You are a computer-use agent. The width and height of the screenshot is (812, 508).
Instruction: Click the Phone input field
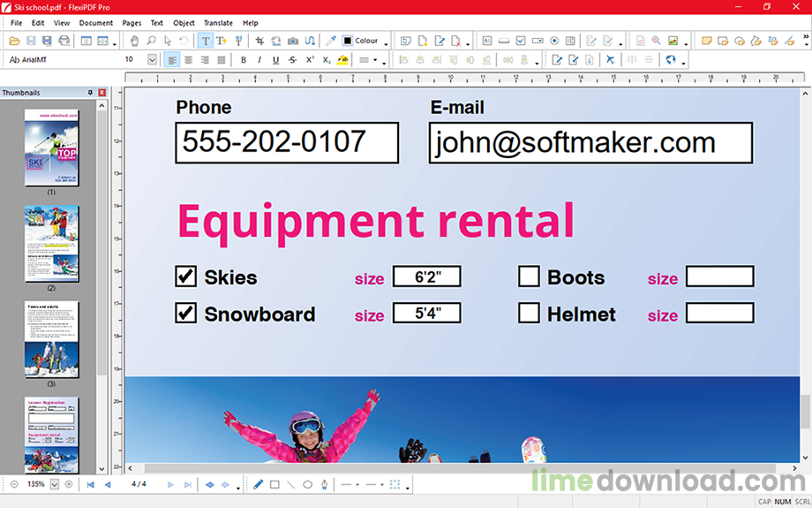point(287,142)
